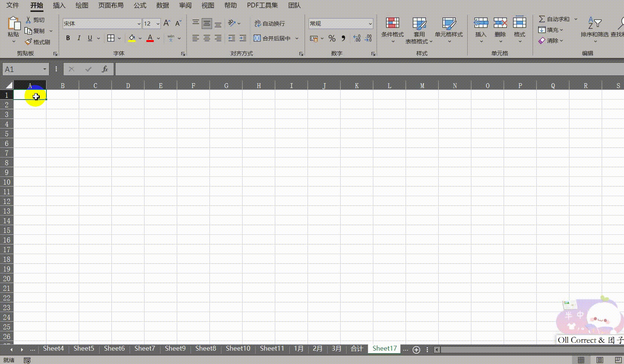Viewport: 624px width, 364px height.
Task: Apply comma thousands separator style
Action: tap(343, 39)
